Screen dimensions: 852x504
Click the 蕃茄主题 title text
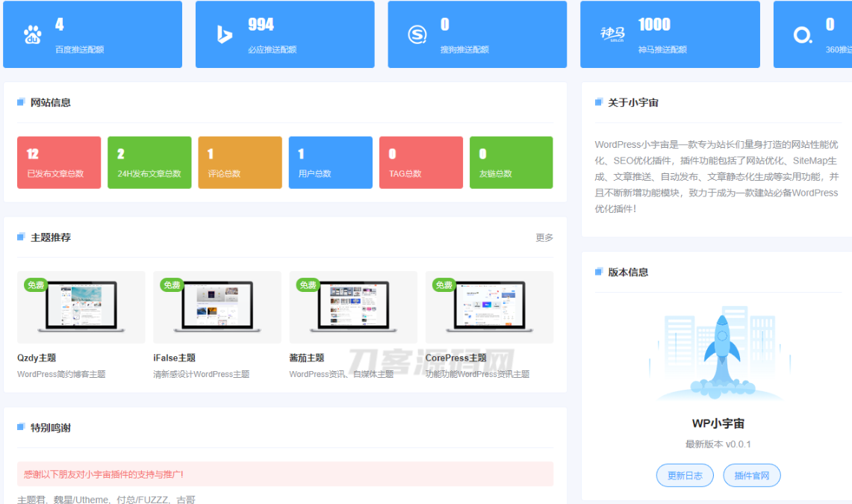[306, 358]
